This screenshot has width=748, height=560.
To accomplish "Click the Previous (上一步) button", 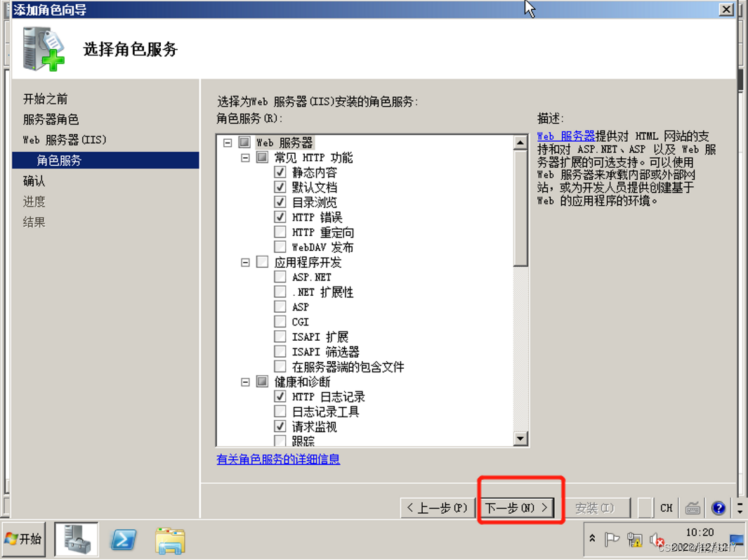I will (x=438, y=507).
